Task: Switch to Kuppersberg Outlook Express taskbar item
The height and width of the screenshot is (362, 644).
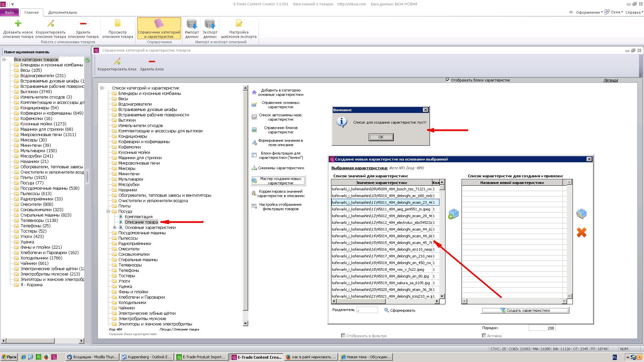Action: 147,357
